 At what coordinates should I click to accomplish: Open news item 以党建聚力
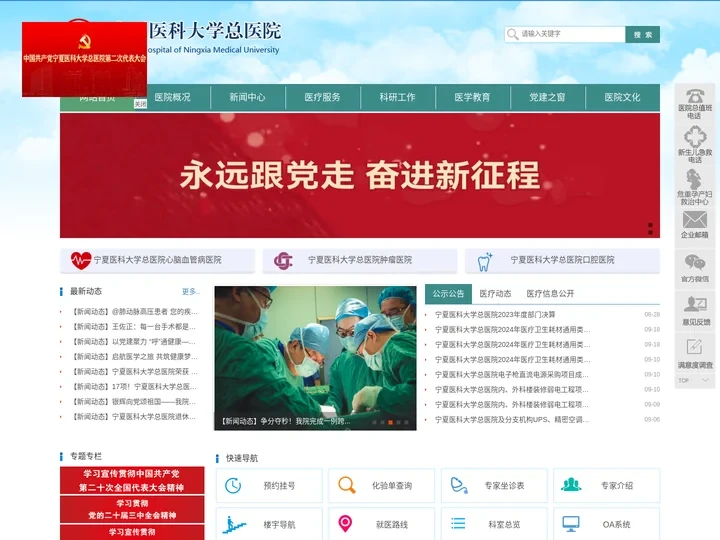[x=134, y=342]
